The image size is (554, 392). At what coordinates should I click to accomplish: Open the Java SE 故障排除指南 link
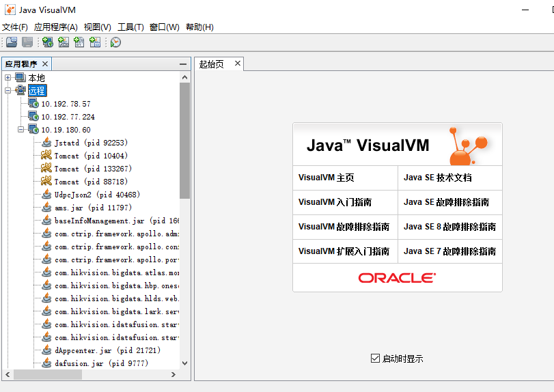click(447, 202)
